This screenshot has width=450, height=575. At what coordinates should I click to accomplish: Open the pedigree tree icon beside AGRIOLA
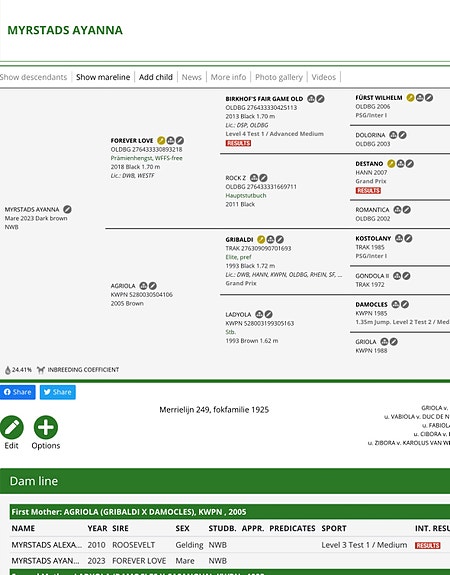pos(143,286)
